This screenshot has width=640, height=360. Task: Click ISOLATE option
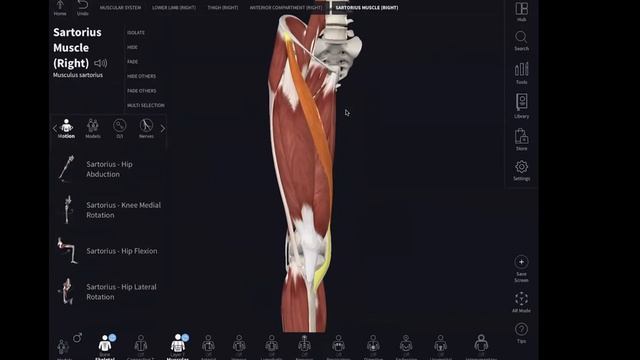(136, 33)
